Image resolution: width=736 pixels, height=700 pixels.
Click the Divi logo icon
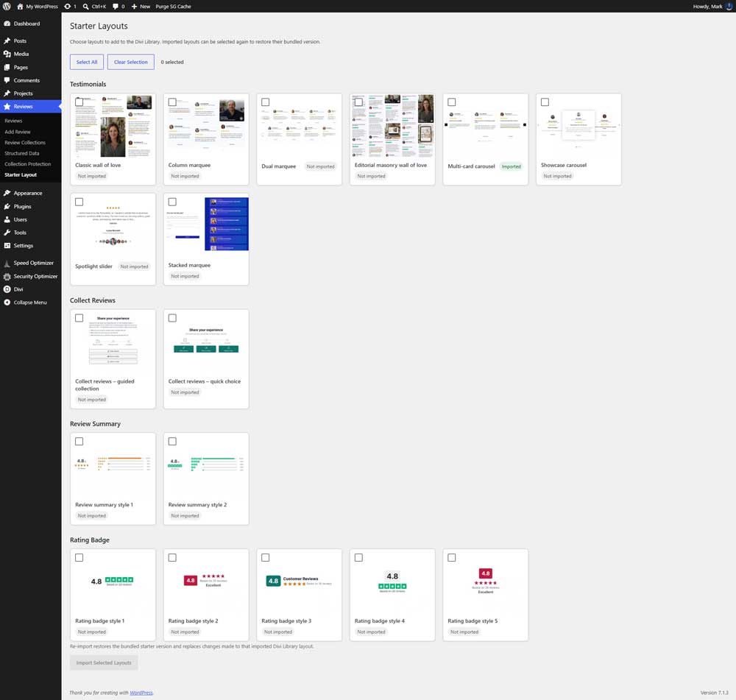click(7, 289)
